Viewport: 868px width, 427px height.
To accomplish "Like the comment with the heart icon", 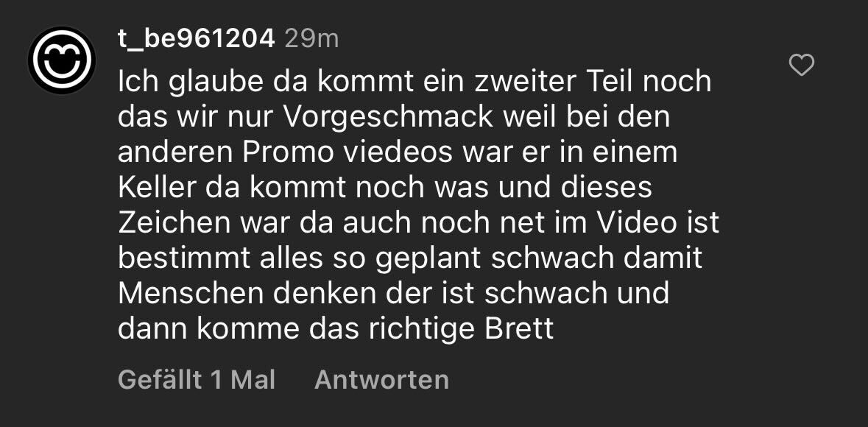I will (802, 66).
